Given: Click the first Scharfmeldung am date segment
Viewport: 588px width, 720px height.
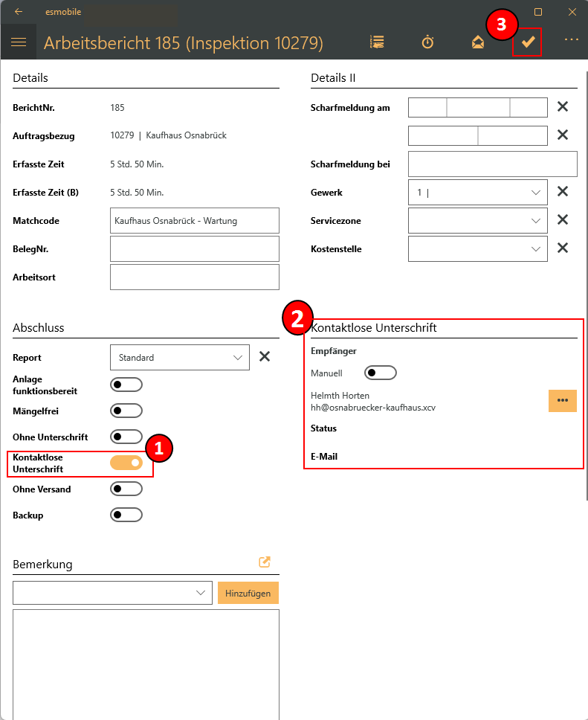Looking at the screenshot, I should [x=427, y=107].
